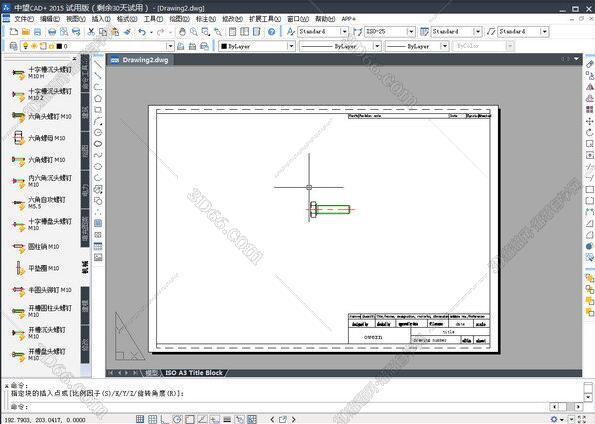
Task: Open the ISO-25 dimension style dropdown
Action: [x=411, y=32]
